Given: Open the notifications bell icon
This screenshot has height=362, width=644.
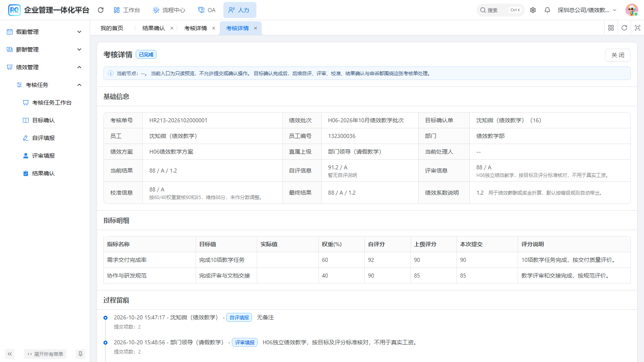Looking at the screenshot, I should 547,10.
